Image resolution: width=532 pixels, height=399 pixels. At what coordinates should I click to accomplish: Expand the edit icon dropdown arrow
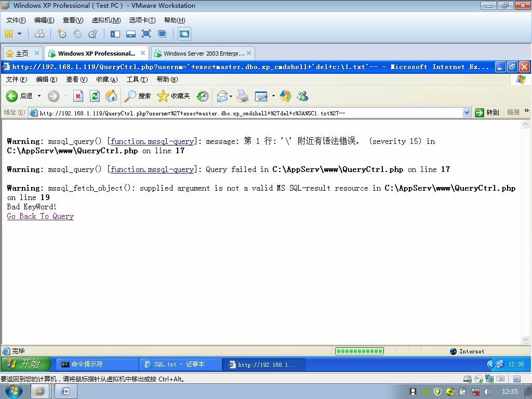tap(273, 96)
